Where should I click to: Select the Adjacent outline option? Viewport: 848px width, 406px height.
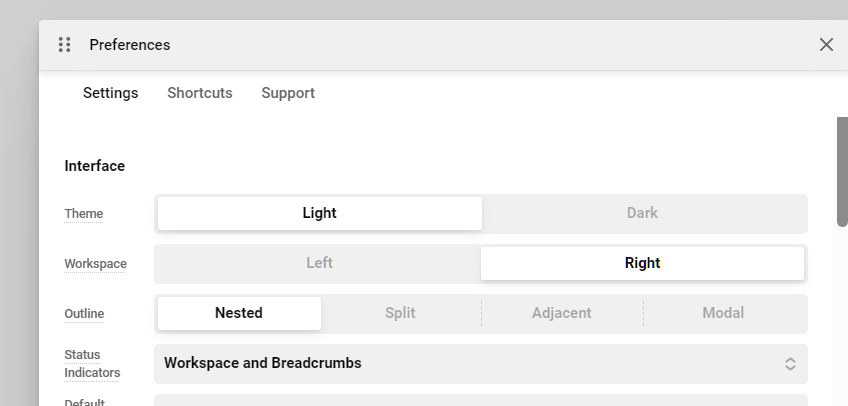(x=561, y=313)
